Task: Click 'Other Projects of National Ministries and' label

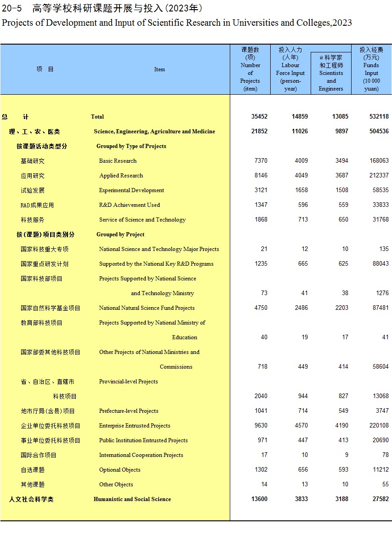Action: pyautogui.click(x=149, y=352)
